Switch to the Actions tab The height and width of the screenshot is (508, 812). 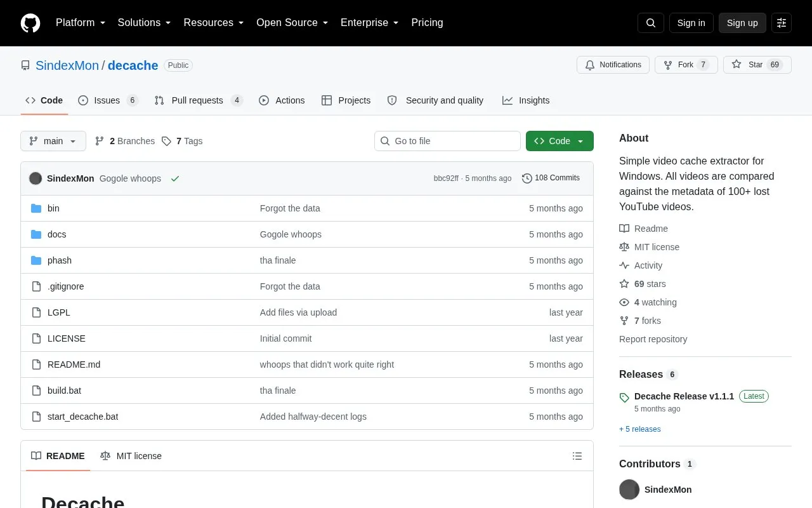282,100
